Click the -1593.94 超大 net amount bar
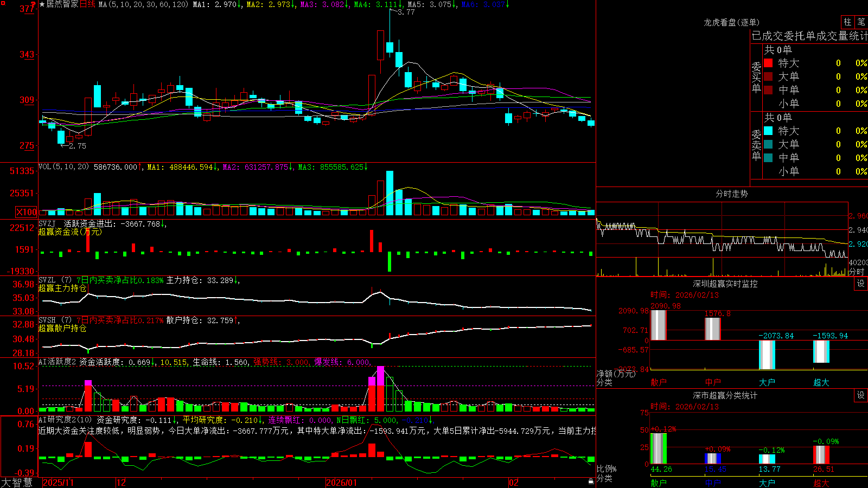 click(x=821, y=351)
